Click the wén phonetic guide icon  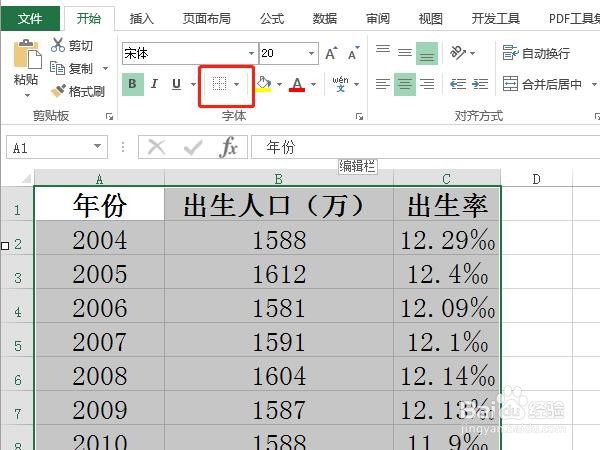340,84
